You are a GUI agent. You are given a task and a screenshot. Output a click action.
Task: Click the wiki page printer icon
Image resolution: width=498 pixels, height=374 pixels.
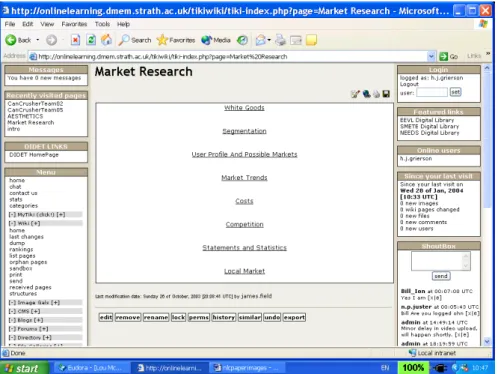click(377, 94)
